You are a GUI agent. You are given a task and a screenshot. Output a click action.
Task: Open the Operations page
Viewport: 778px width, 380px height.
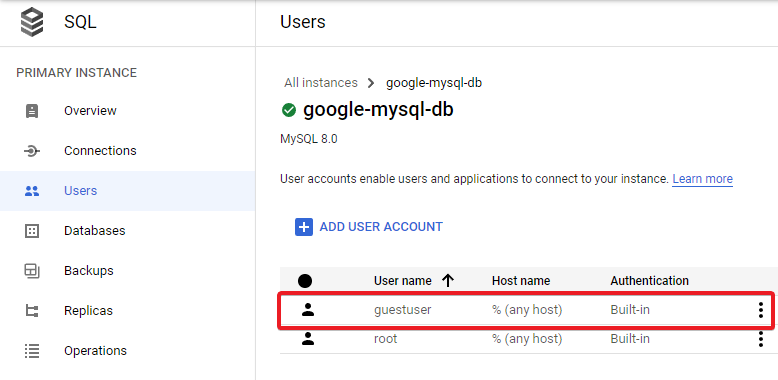(95, 351)
